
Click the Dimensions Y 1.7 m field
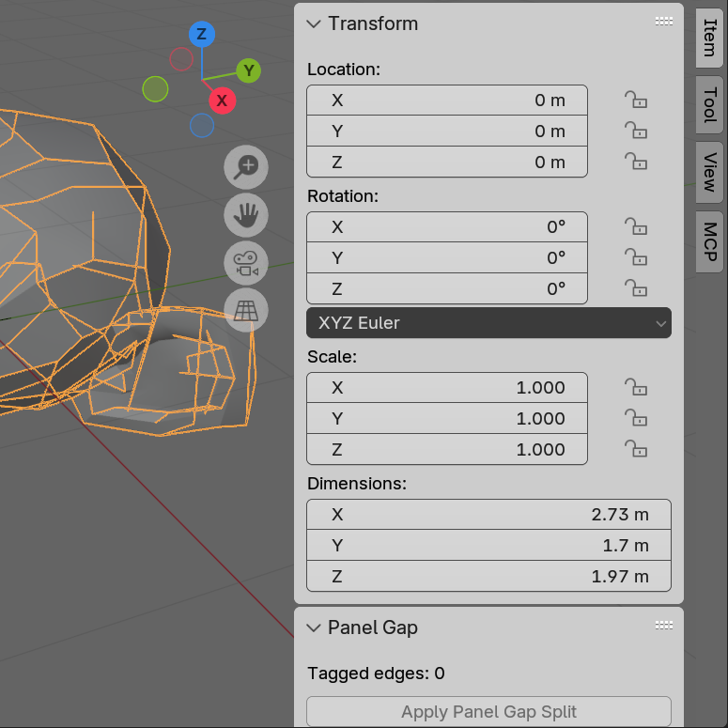click(x=488, y=545)
